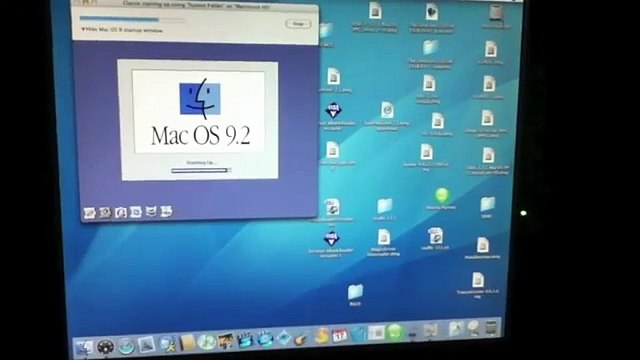This screenshot has width=640, height=360.
Task: Click the Mac OS 9.2 Finder face logo
Action: (200, 98)
